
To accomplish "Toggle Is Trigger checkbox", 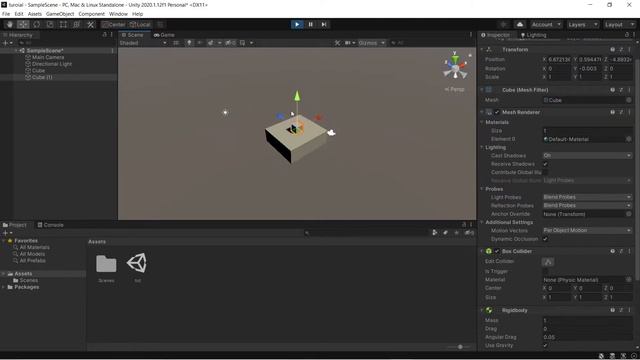I will [545, 271].
